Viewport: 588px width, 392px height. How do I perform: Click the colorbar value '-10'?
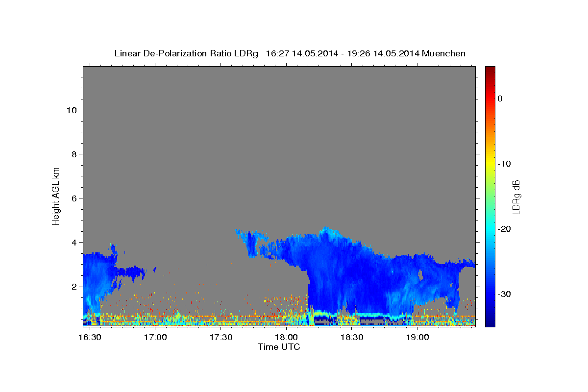[505, 164]
